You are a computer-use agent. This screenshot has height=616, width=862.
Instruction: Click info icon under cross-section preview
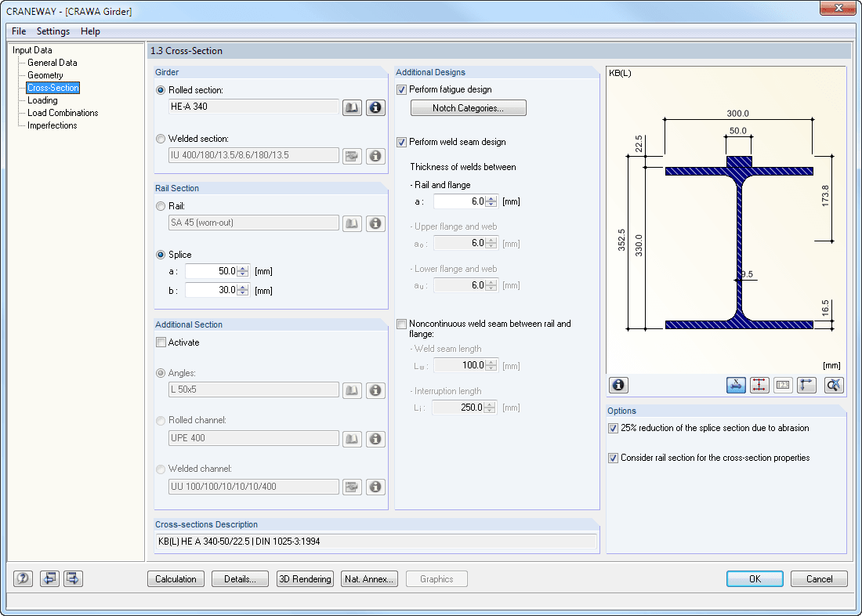click(618, 385)
